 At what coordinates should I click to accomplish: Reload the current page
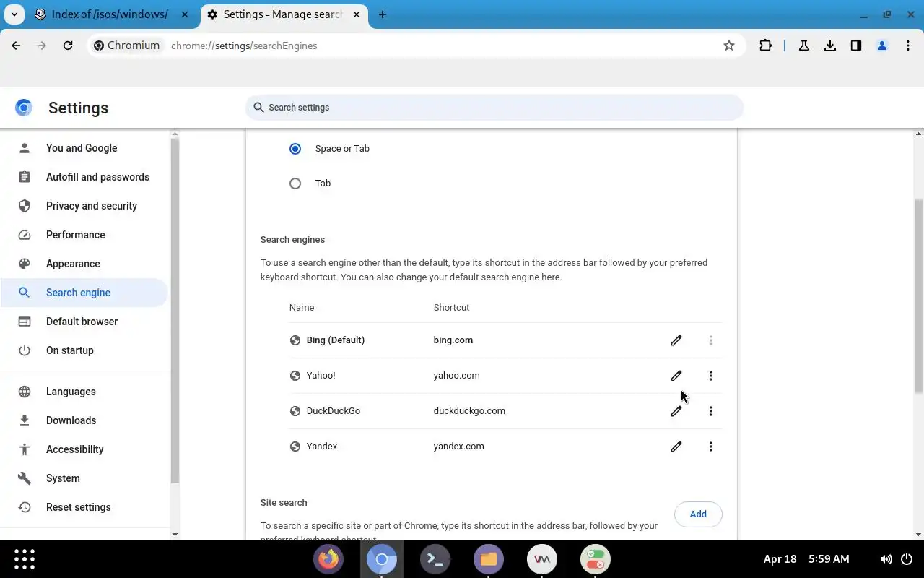coord(68,46)
